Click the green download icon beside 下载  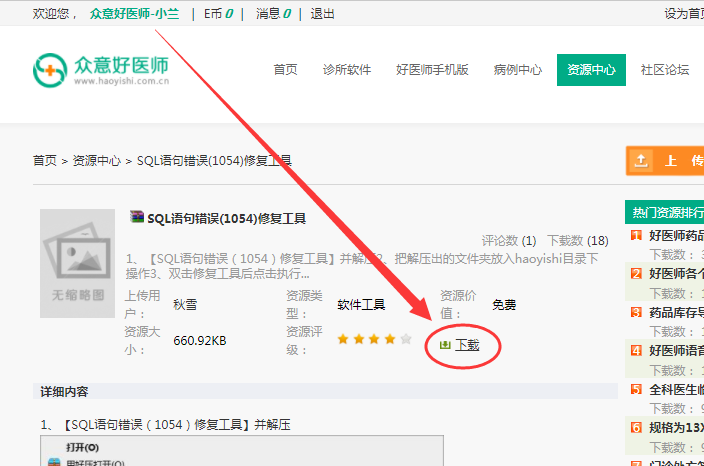(x=445, y=345)
